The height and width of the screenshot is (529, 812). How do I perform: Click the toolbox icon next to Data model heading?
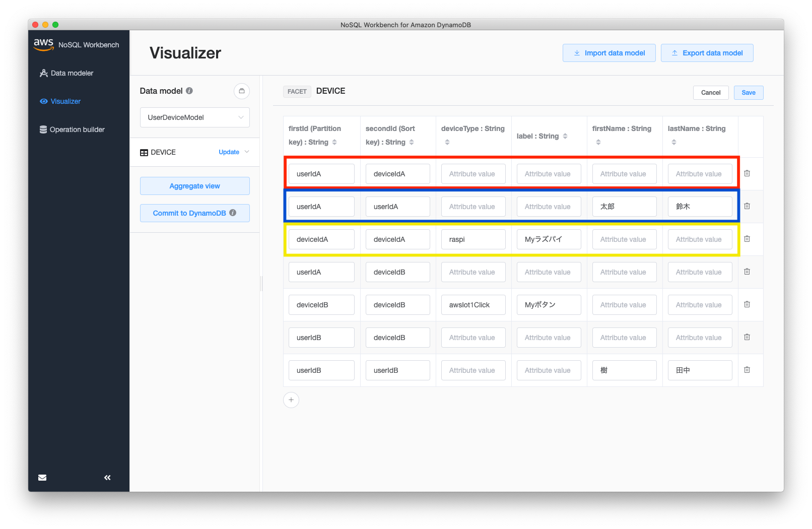[x=242, y=91]
